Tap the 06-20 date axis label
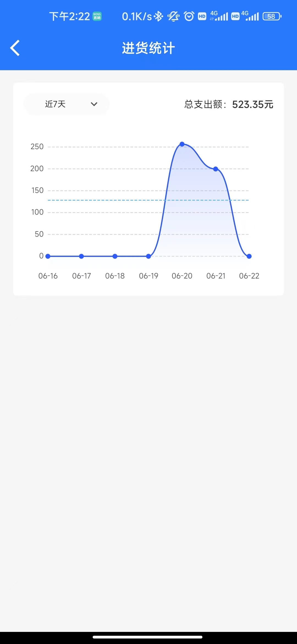297x644 pixels. 182,276
